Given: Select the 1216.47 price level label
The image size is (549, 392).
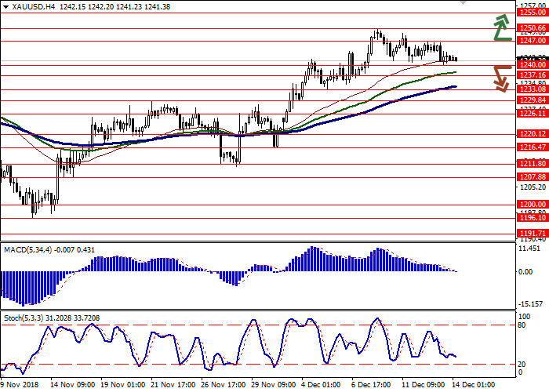Looking at the screenshot, I should coord(532,147).
